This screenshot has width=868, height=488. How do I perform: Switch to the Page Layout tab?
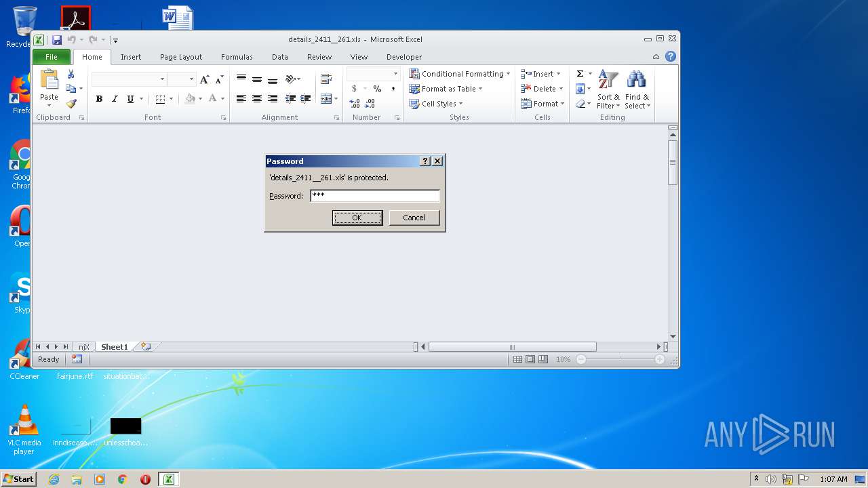181,57
